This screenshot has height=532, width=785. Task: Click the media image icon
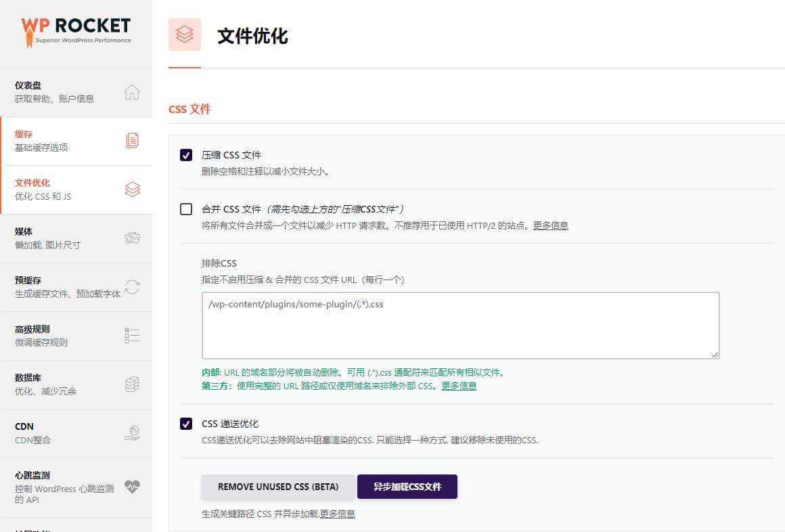click(x=133, y=238)
